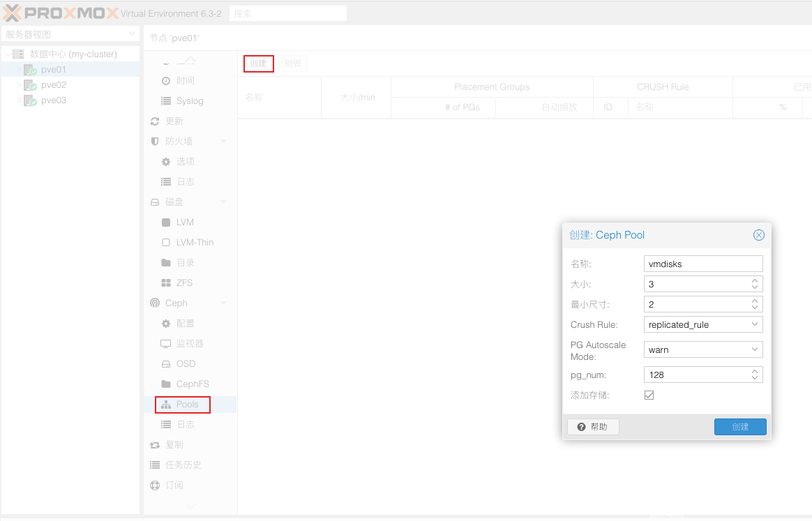Click the pve03 node icon
The image size is (812, 521).
[30, 100]
